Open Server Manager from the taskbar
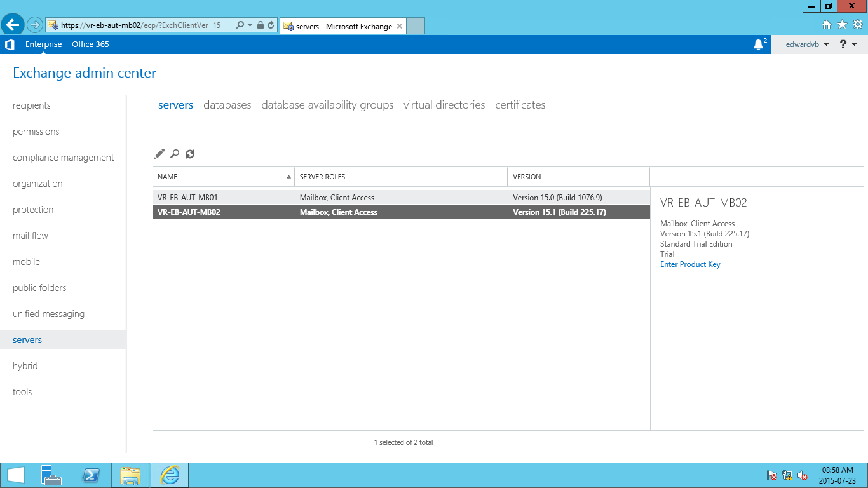This screenshot has height=488, width=868. 51,475
